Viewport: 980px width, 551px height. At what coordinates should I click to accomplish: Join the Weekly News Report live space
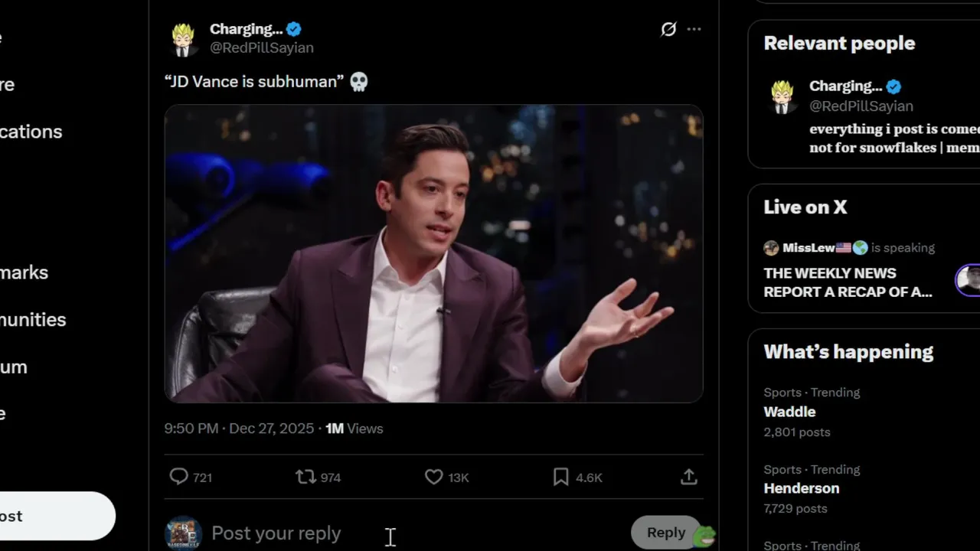tap(848, 282)
